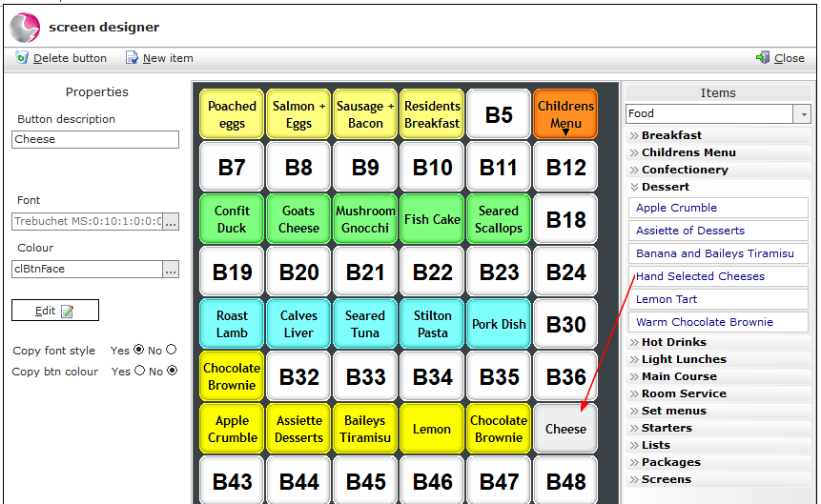The height and width of the screenshot is (504, 821).
Task: Click the Edit button
Action: point(55,311)
